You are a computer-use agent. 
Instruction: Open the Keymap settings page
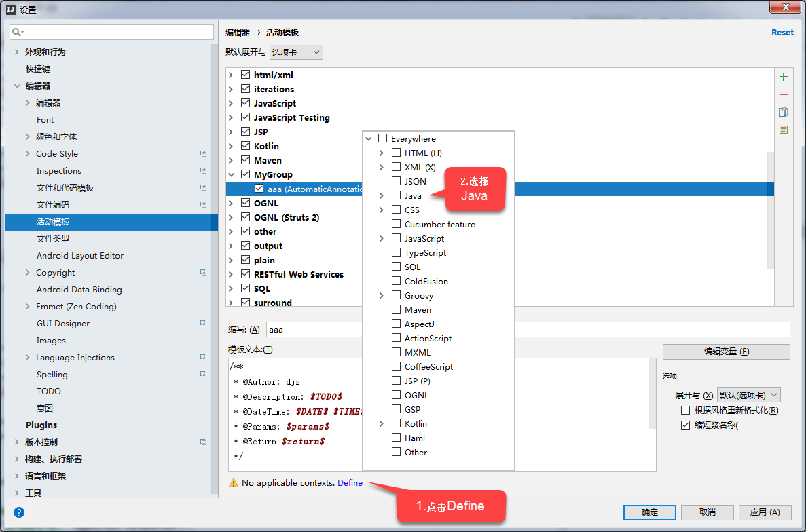[38, 69]
